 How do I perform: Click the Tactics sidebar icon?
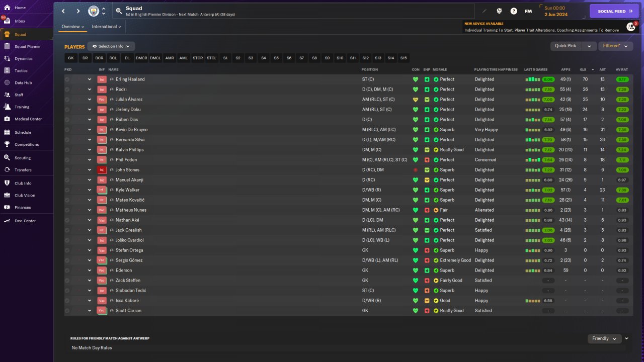[7, 70]
